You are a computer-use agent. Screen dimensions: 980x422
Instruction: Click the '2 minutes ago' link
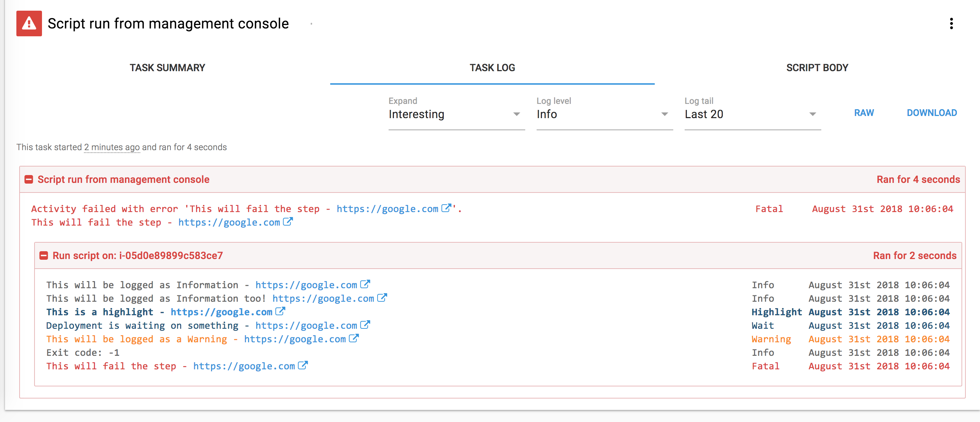click(112, 147)
